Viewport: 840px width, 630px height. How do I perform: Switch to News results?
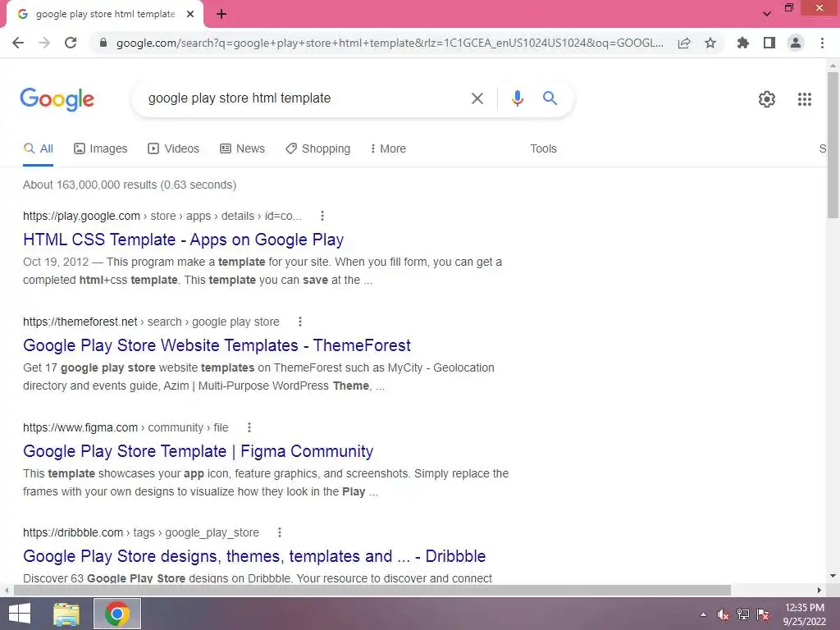tap(242, 149)
